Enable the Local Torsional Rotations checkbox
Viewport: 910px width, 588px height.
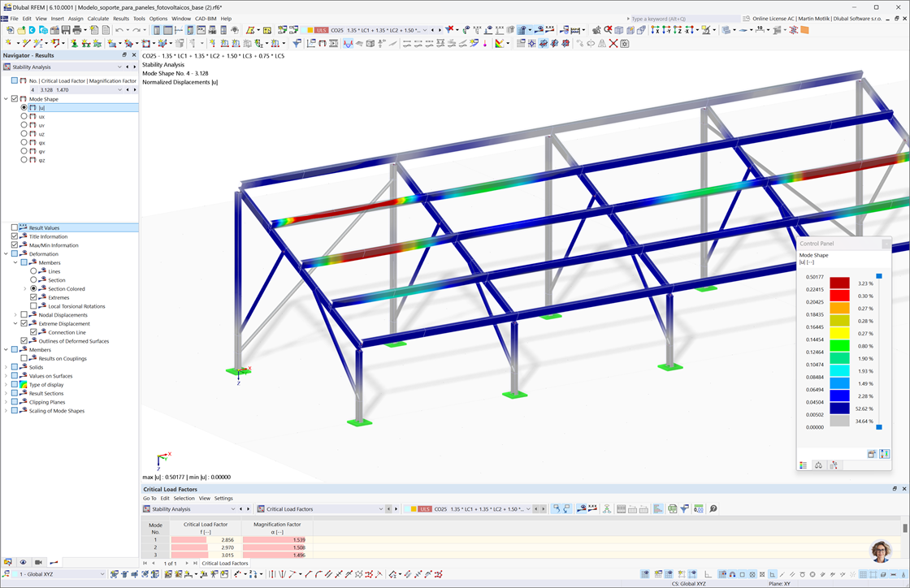pyautogui.click(x=33, y=305)
